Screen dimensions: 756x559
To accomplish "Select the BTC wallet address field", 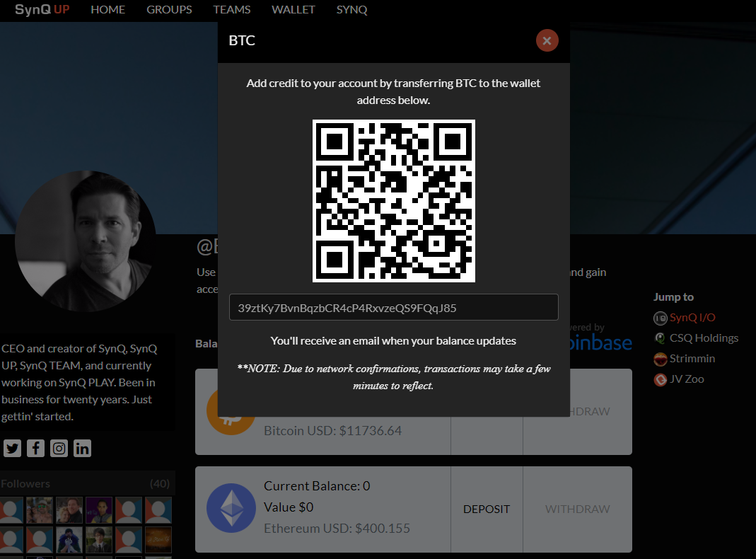I will (394, 307).
